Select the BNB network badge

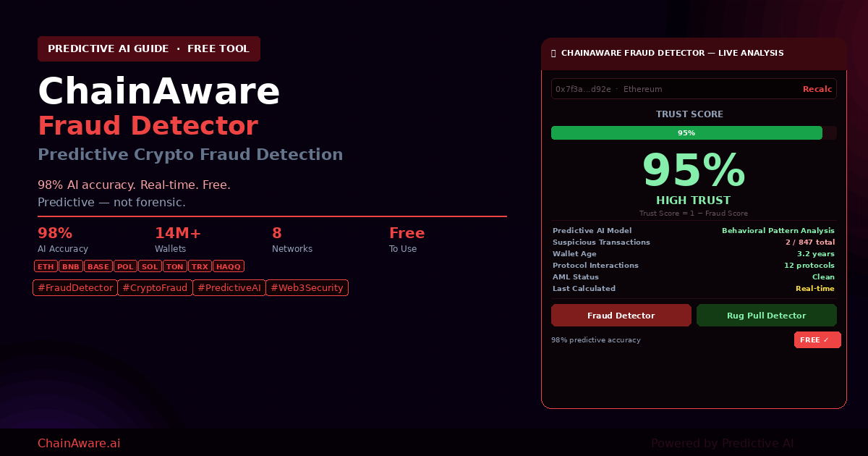[x=70, y=266]
